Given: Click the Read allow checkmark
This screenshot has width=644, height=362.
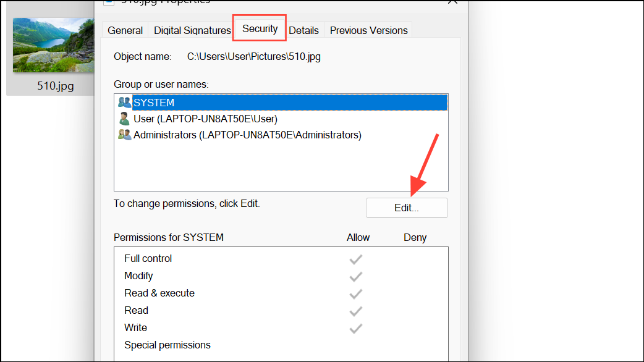Looking at the screenshot, I should 355,311.
